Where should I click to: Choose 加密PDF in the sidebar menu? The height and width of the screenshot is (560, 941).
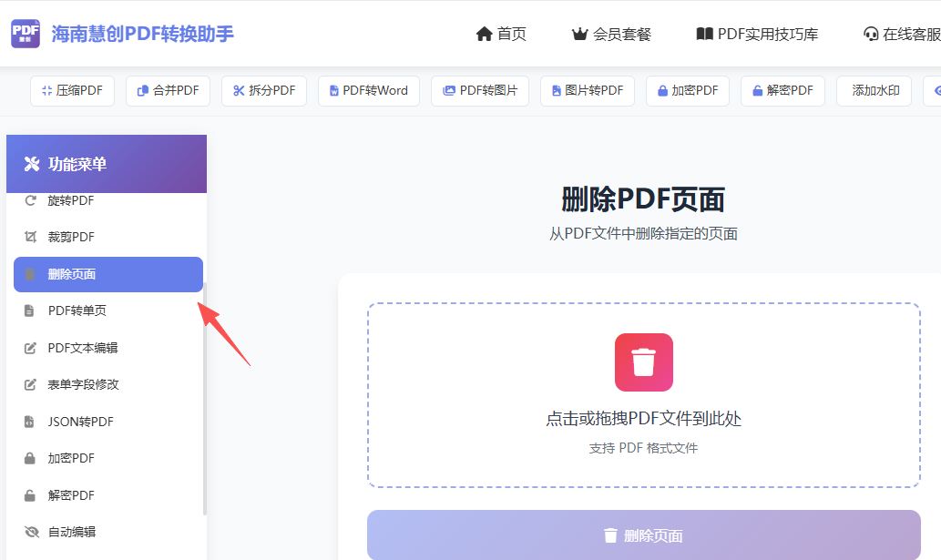point(108,459)
